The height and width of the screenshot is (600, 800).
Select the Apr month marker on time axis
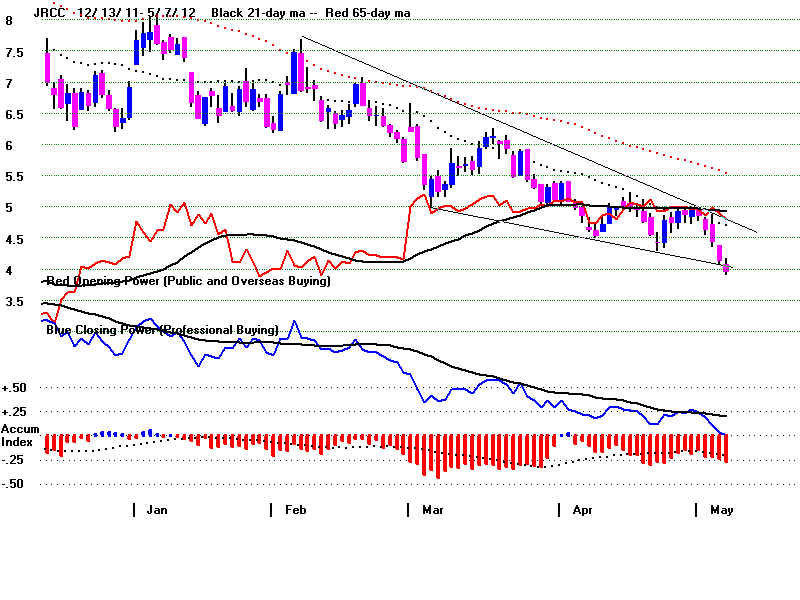(x=581, y=510)
